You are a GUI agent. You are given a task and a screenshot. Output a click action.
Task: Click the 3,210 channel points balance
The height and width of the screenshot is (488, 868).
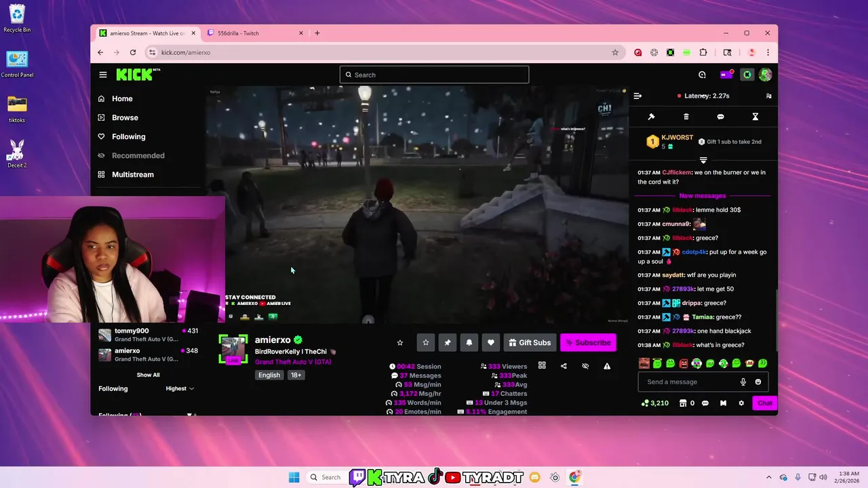pyautogui.click(x=655, y=403)
